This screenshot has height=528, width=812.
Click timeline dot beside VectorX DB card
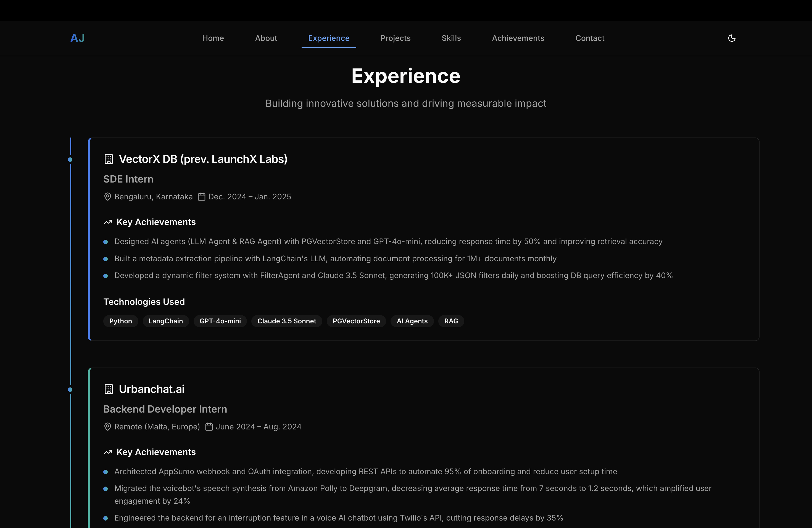click(x=70, y=160)
